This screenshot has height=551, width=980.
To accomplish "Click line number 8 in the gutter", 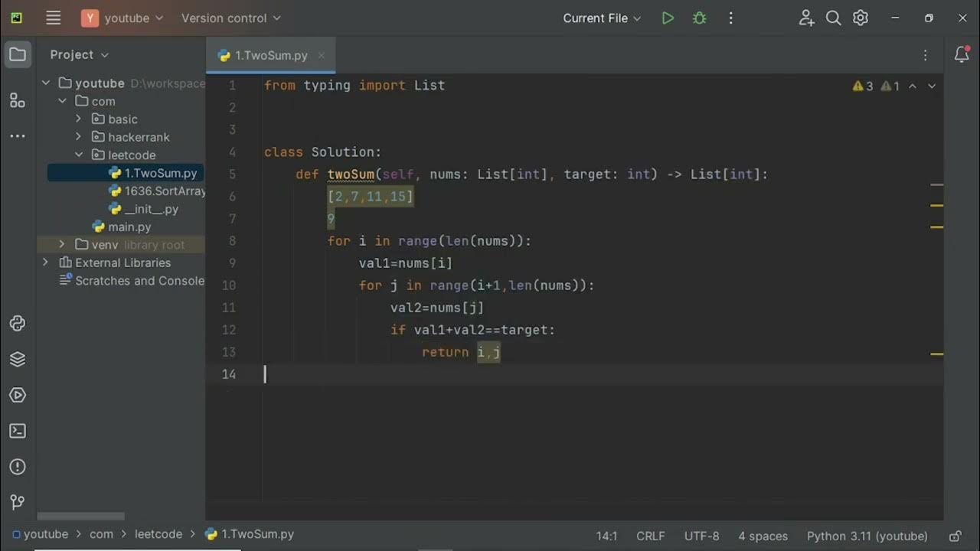I will tap(232, 241).
